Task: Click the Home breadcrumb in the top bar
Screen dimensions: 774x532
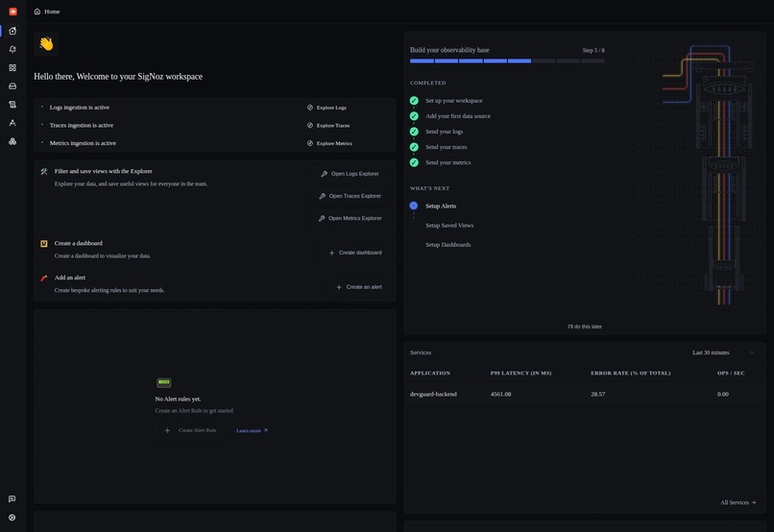Action: tap(47, 12)
